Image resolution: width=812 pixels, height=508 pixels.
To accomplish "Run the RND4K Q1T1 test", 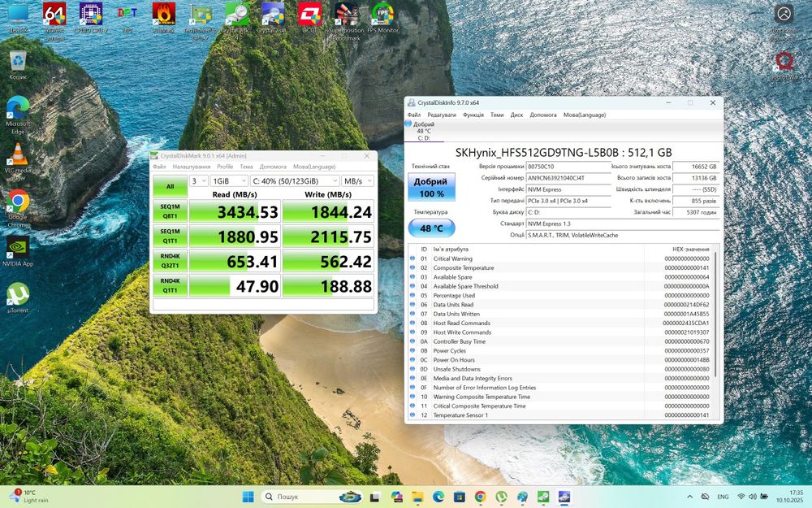I will click(171, 286).
